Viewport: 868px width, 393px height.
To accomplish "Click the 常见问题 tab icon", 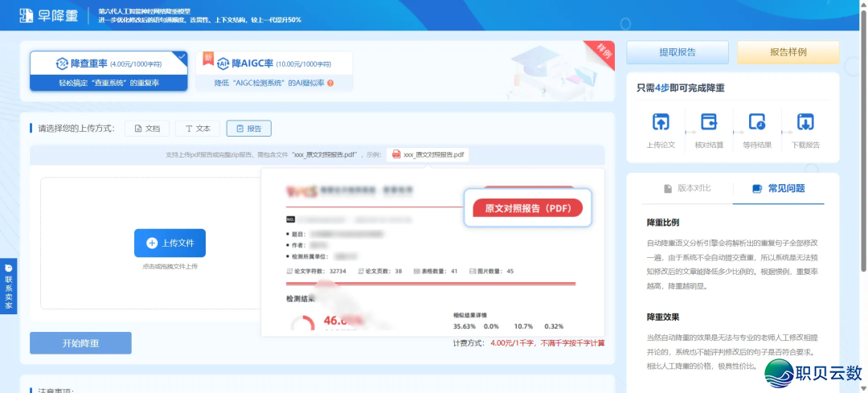I will click(x=757, y=189).
